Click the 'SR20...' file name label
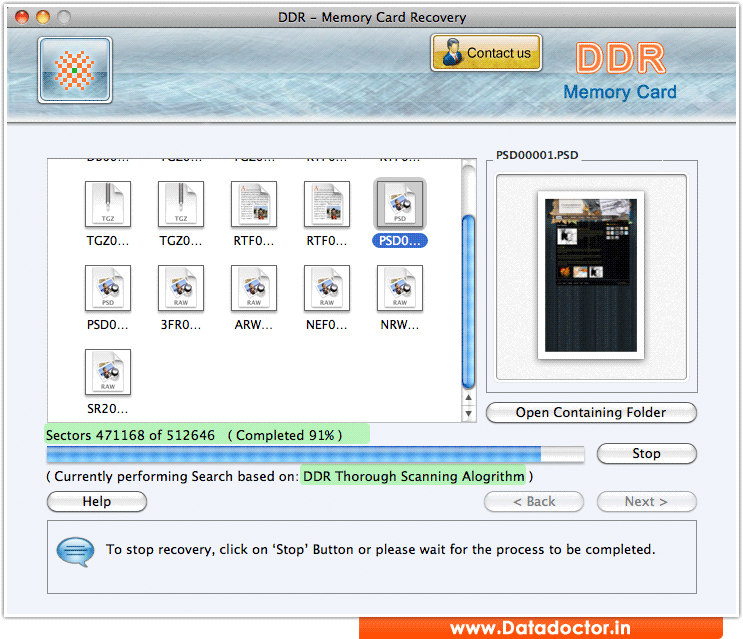This screenshot has width=743, height=639. [x=108, y=408]
